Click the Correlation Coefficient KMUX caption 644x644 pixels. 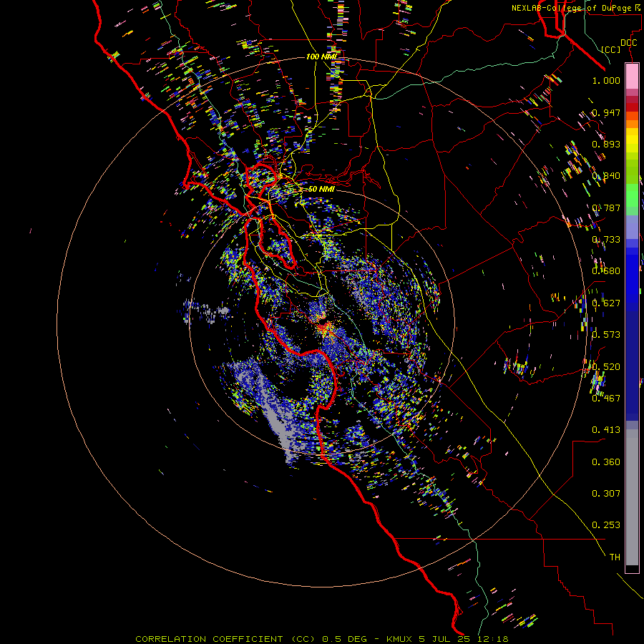tap(322, 639)
